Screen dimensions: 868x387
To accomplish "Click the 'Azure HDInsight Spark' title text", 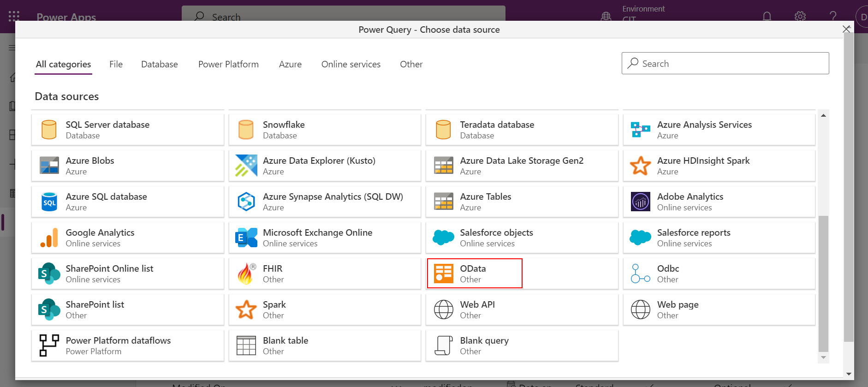I will [703, 161].
